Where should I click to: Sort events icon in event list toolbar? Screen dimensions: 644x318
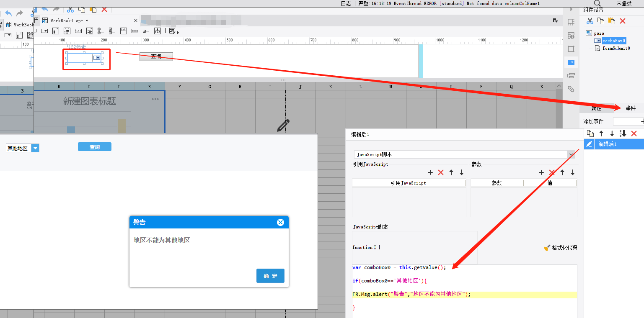tap(623, 133)
